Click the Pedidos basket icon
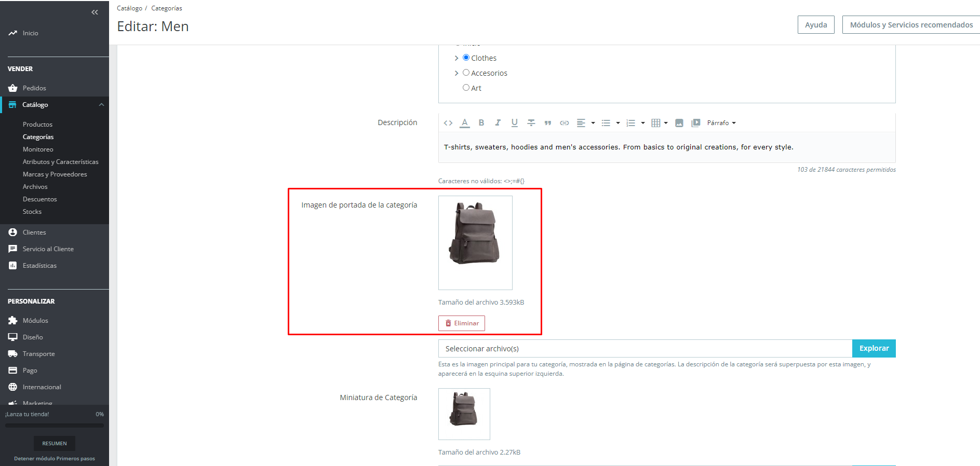Screen dimensions: 980x466 pos(13,88)
